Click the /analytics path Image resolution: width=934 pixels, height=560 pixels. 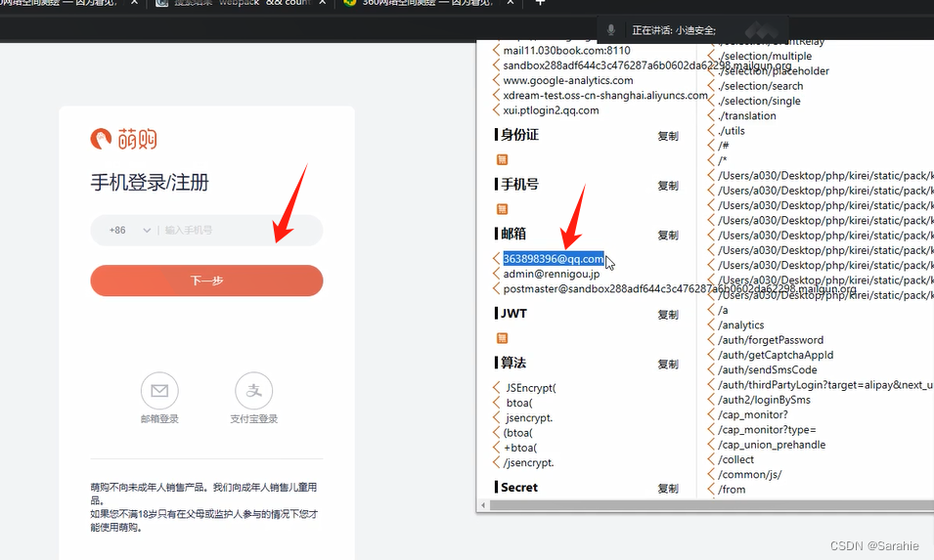coord(741,324)
